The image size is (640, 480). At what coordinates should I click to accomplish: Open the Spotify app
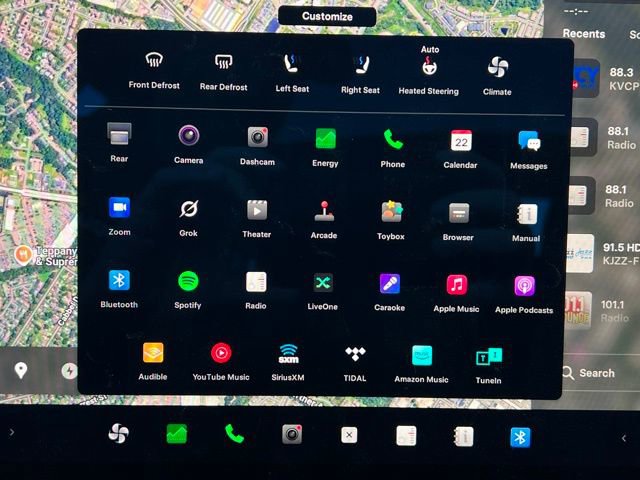[x=187, y=282]
